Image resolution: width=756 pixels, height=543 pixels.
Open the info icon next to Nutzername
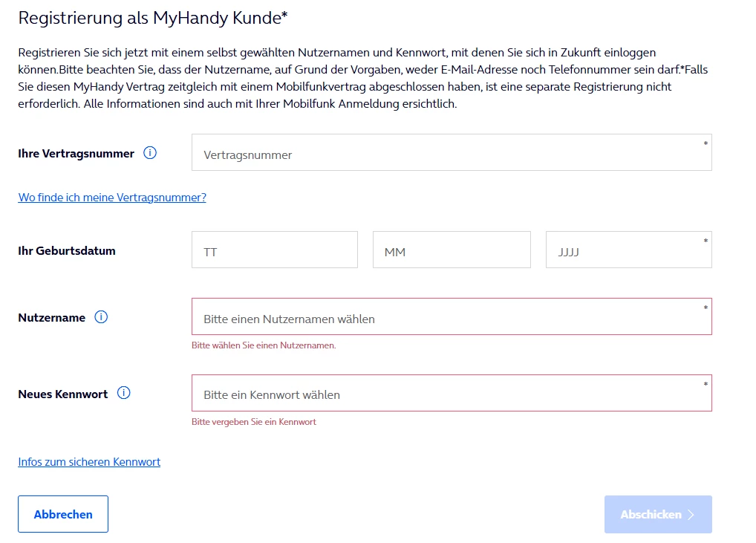(x=102, y=317)
